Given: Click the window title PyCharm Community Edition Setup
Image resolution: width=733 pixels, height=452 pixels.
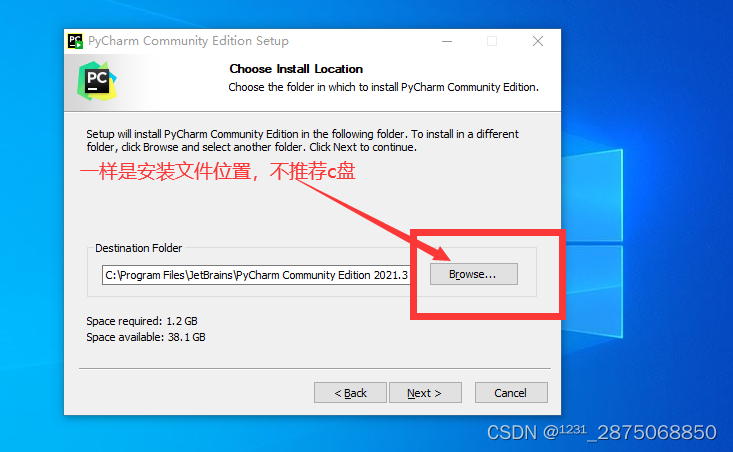Looking at the screenshot, I should (188, 41).
